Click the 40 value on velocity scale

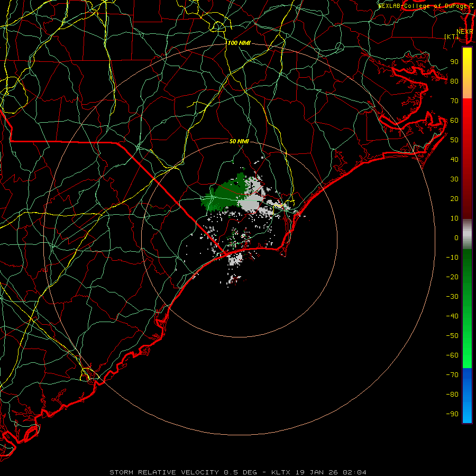point(454,160)
